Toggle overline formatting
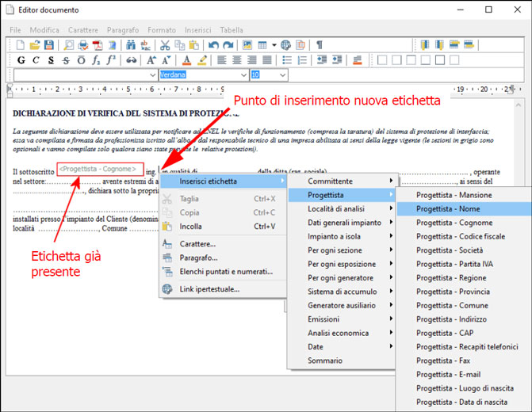532x412 pixels. pyautogui.click(x=81, y=60)
